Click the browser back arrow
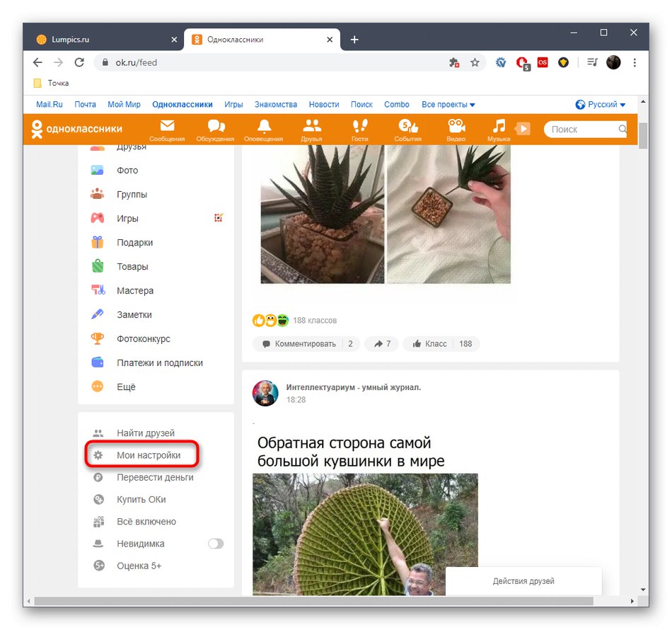This screenshot has width=672, height=630. (37, 62)
